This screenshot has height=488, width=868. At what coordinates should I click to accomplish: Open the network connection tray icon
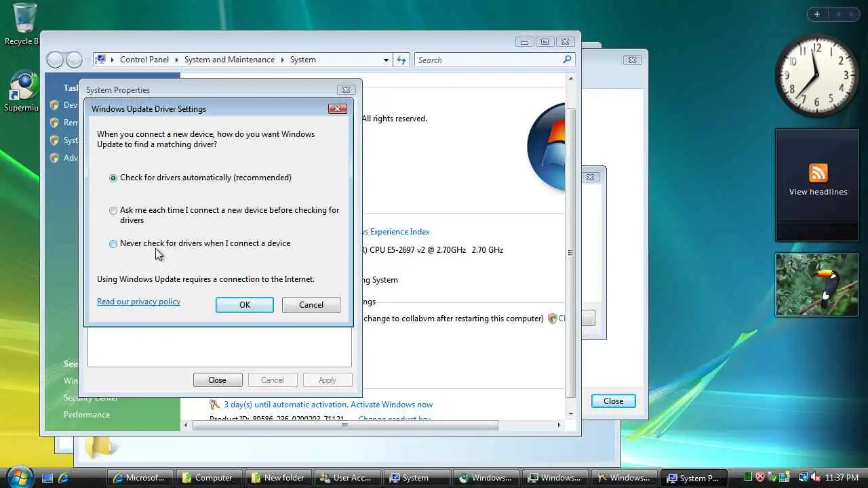click(x=803, y=478)
